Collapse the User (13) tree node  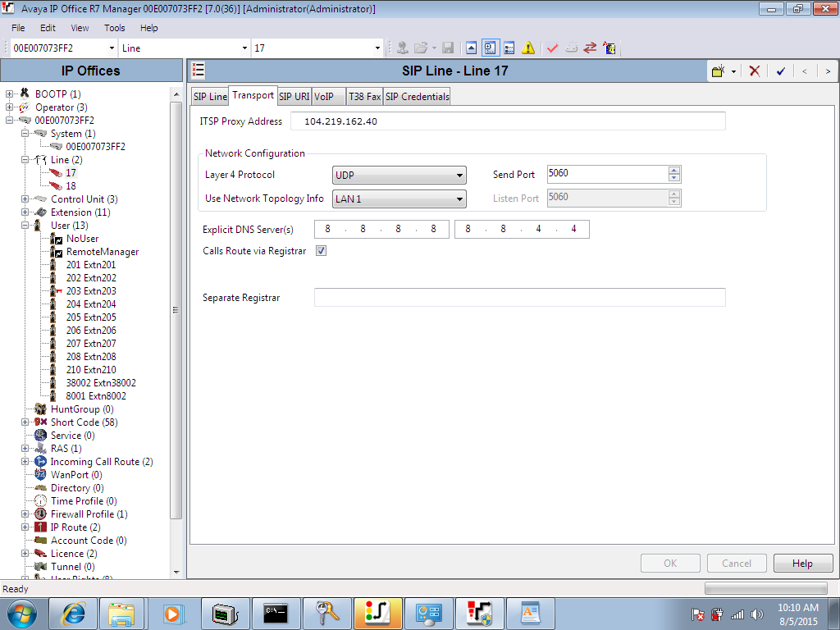(25, 226)
